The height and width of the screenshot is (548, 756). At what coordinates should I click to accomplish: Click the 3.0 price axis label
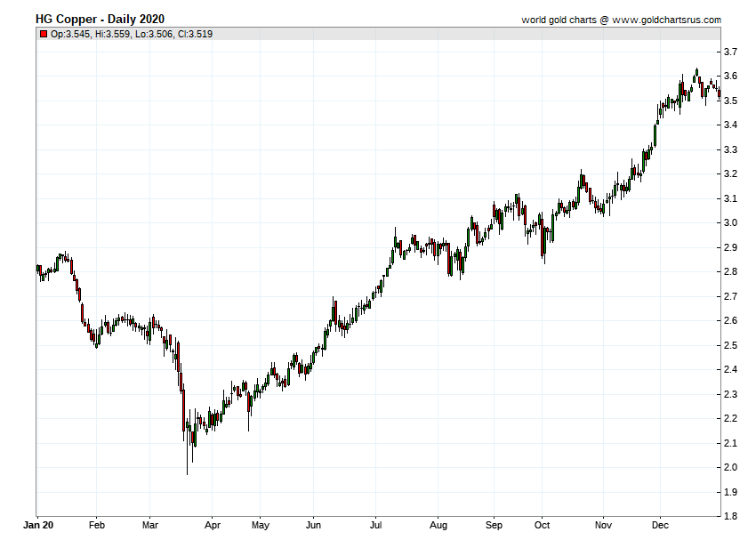[730, 223]
